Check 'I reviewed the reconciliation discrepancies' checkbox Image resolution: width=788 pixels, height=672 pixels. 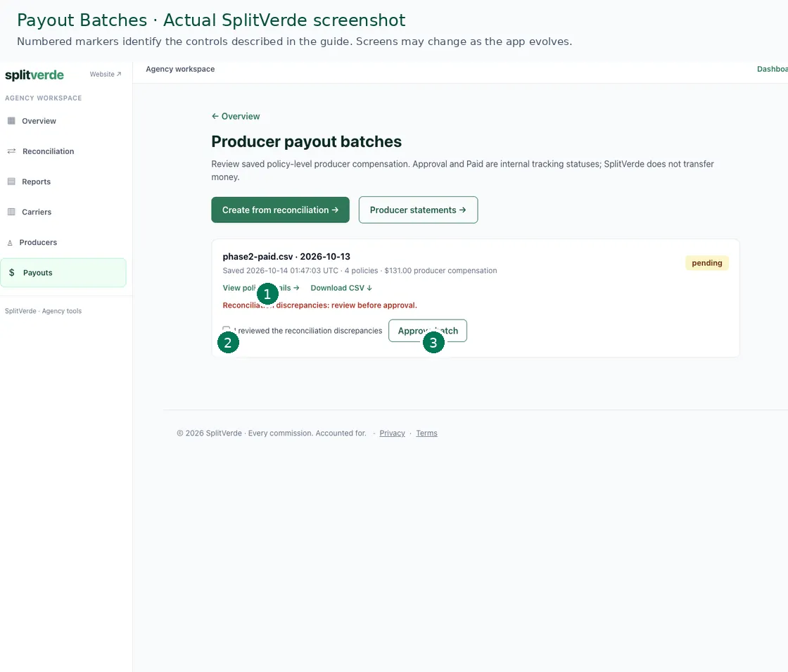point(226,330)
